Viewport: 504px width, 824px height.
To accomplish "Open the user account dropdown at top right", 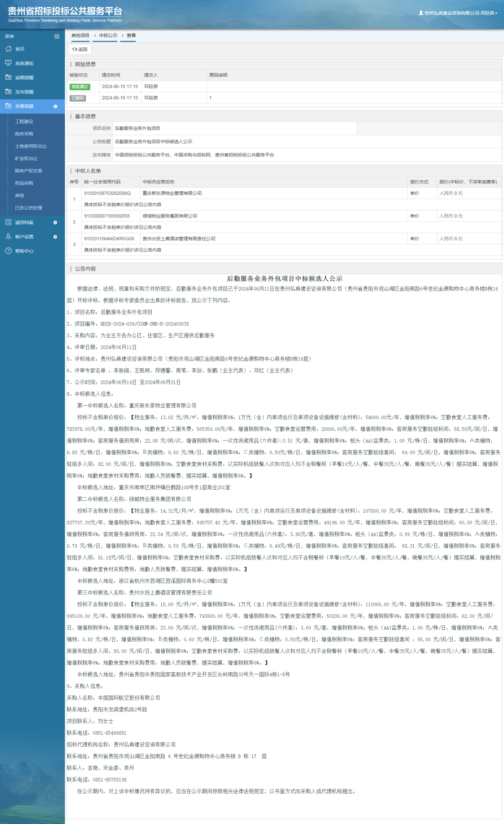I will point(458,13).
